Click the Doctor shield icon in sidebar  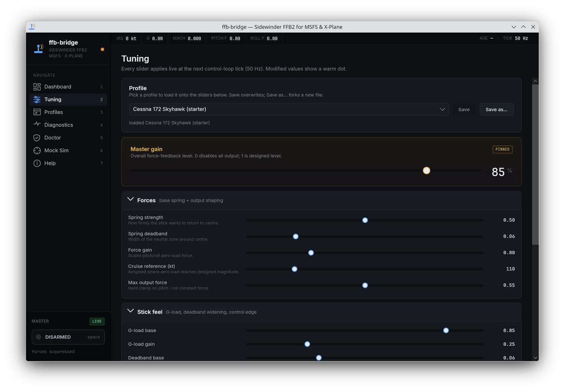coord(37,138)
